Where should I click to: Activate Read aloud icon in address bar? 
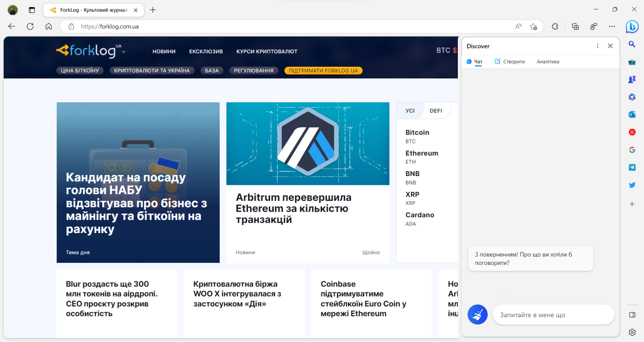pos(518,26)
